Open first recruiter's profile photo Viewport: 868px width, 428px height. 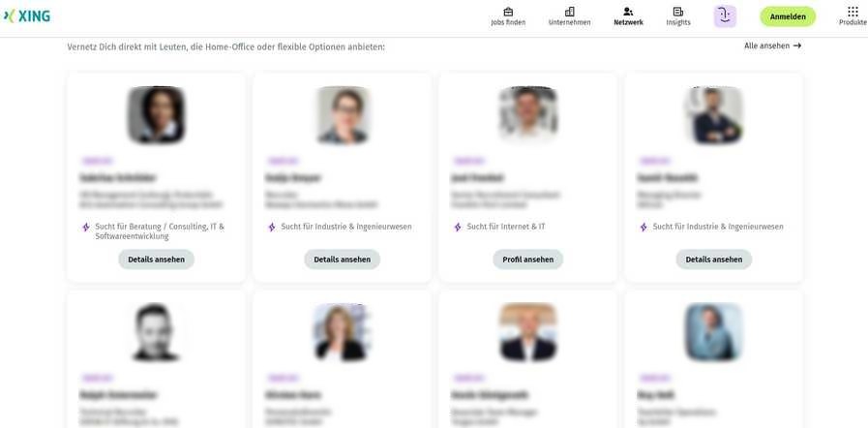pyautogui.click(x=156, y=114)
